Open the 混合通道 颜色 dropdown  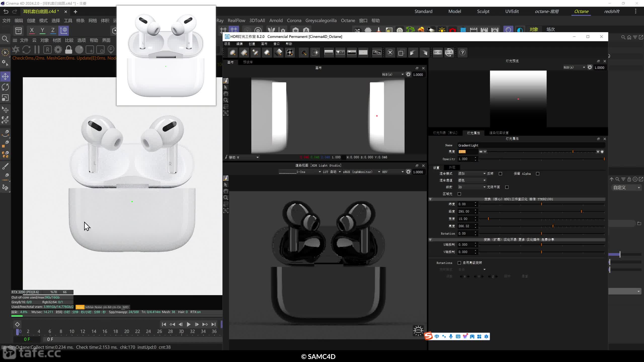coord(472,180)
